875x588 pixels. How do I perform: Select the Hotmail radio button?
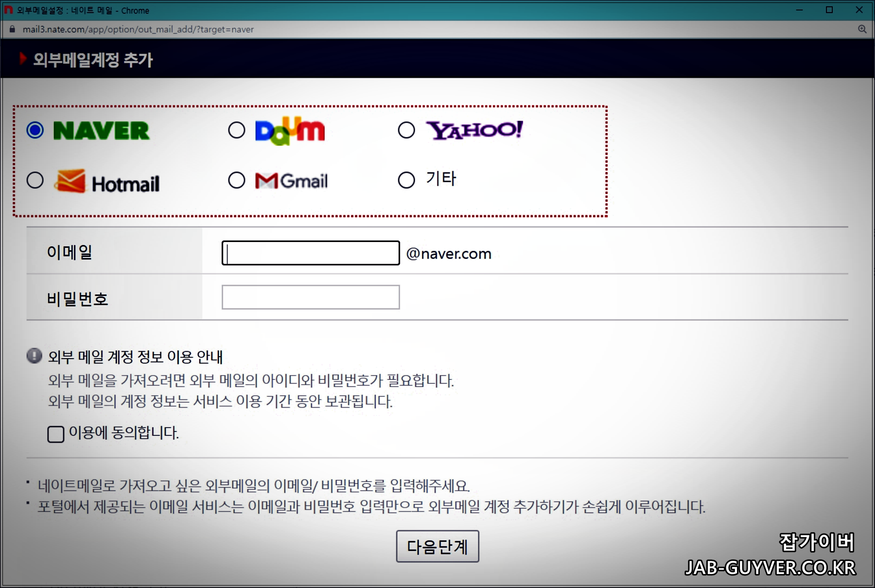coord(35,180)
